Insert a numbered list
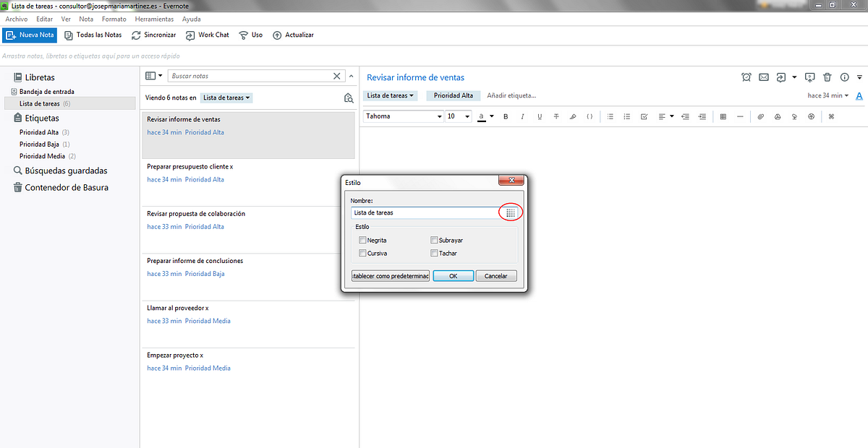Screen dimensions: 868x448 (627, 116)
